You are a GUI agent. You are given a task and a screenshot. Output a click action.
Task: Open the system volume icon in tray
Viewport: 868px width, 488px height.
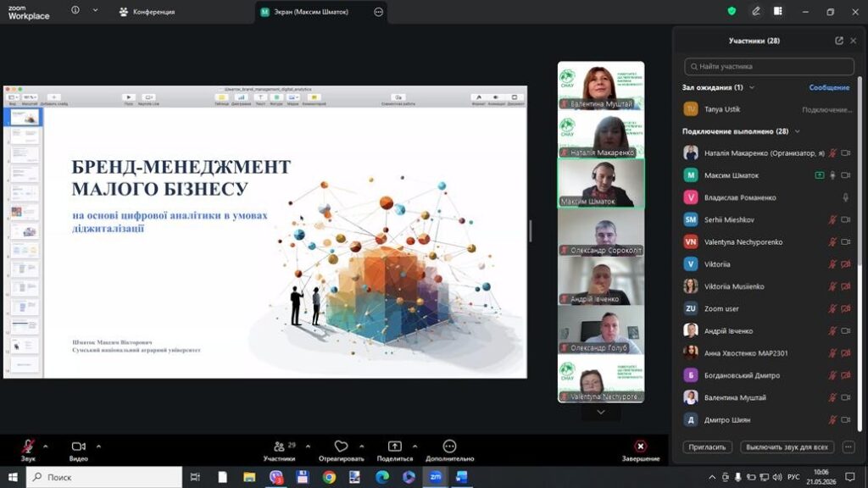point(777,477)
